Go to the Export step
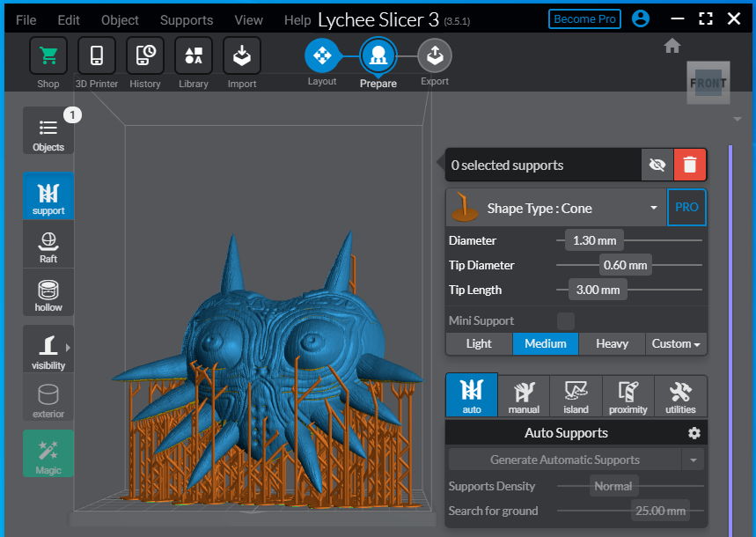Viewport: 756px width, 537px height. (x=435, y=55)
